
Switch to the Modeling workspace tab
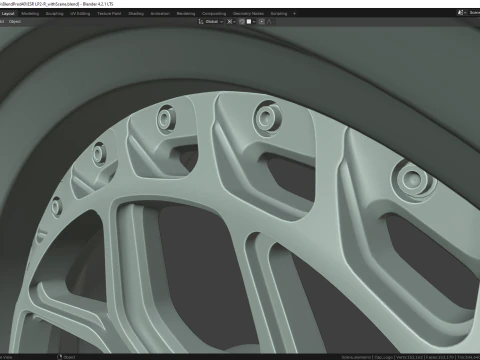click(30, 14)
